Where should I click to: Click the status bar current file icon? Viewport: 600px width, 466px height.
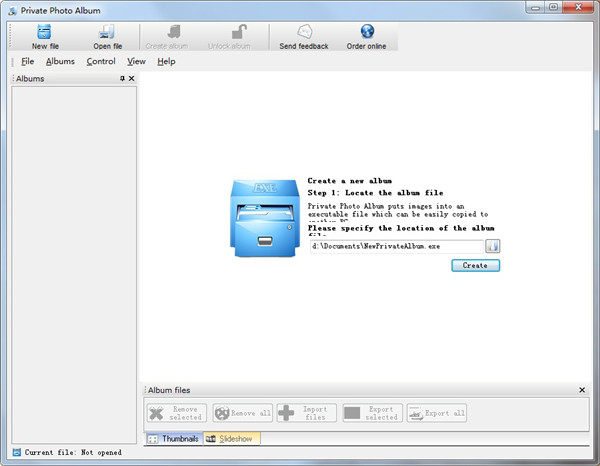tap(16, 452)
